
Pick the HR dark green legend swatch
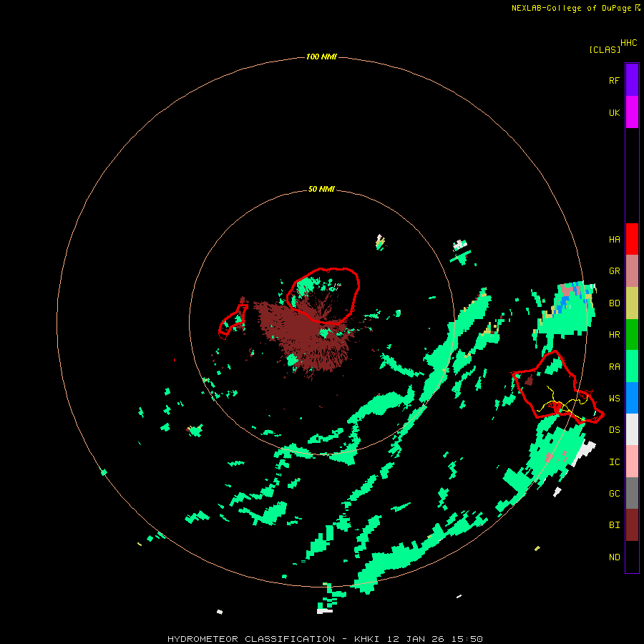pyautogui.click(x=632, y=335)
